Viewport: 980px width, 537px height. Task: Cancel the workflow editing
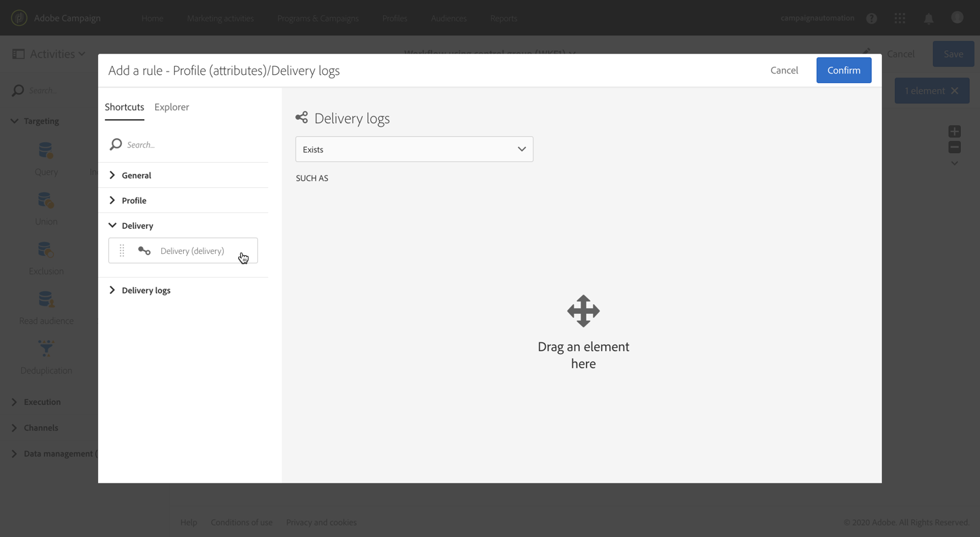[901, 54]
